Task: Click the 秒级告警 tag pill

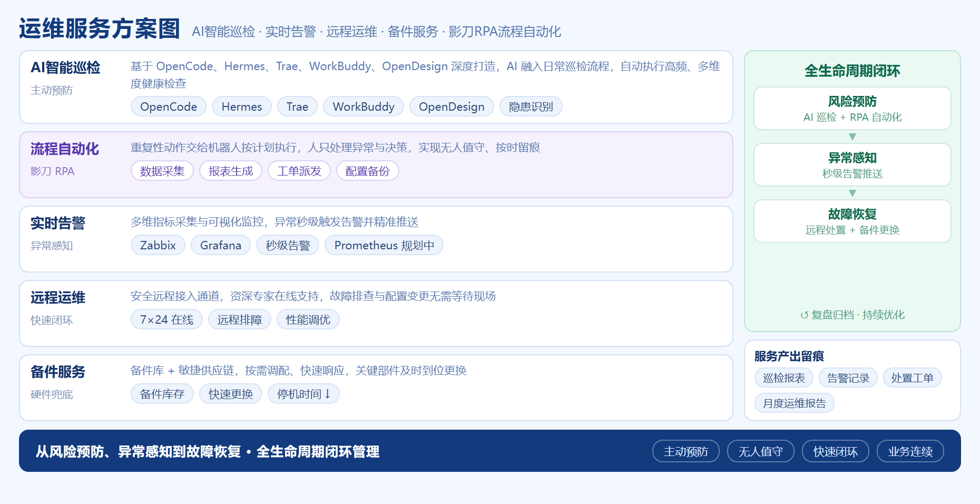Action: 288,245
